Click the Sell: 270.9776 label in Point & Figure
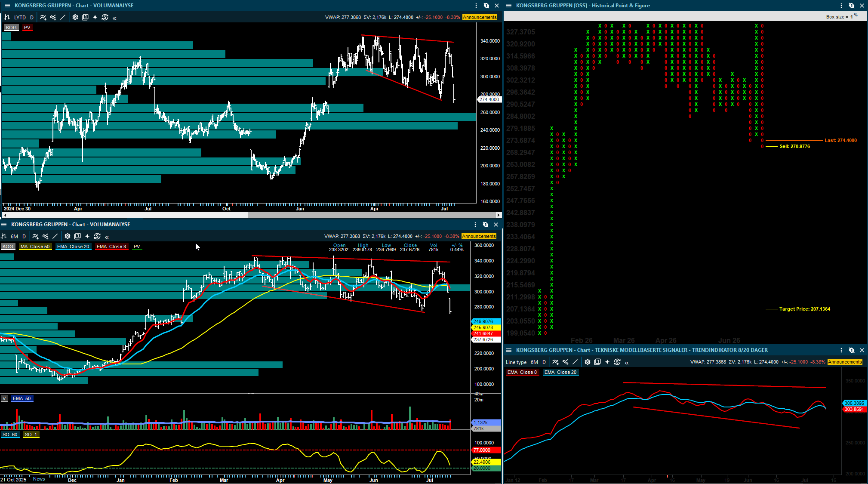868x484 pixels. click(x=795, y=146)
